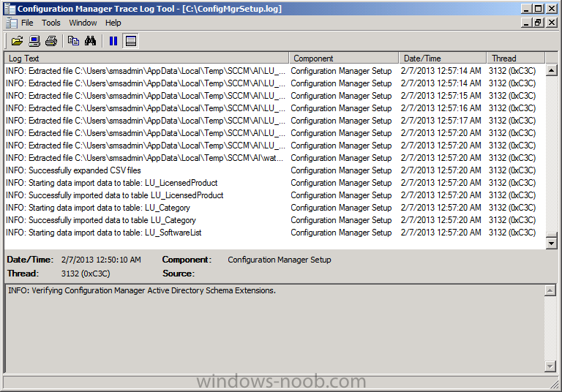Minimize the inner log document window
Viewport: 562px width, 392px height.
coord(526,23)
